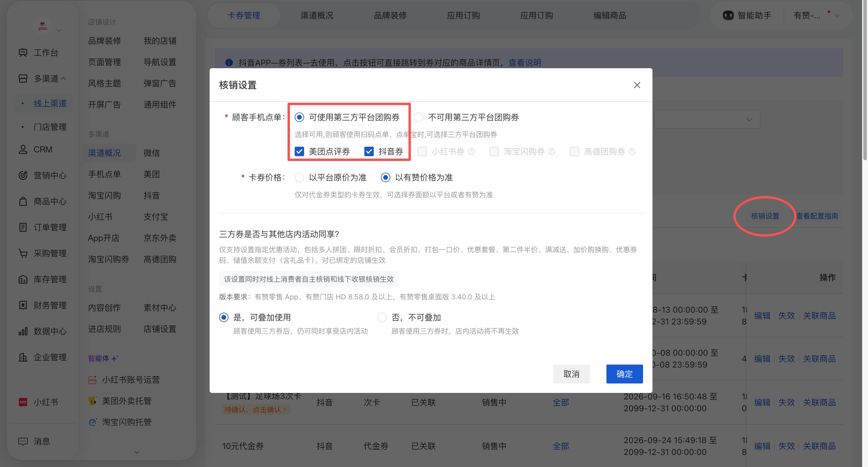Uncheck the 美团点评券 checkbox

[299, 152]
